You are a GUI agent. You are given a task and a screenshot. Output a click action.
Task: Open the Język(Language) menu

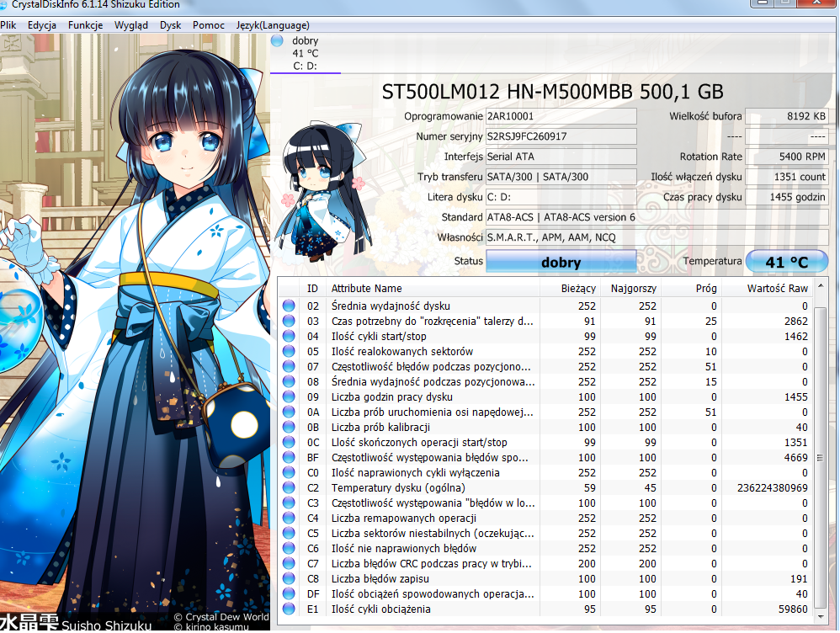point(273,25)
